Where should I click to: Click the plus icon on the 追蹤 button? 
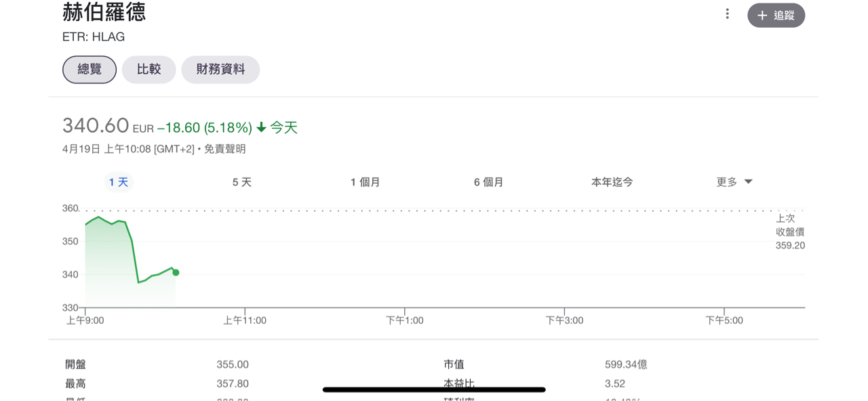pos(763,15)
